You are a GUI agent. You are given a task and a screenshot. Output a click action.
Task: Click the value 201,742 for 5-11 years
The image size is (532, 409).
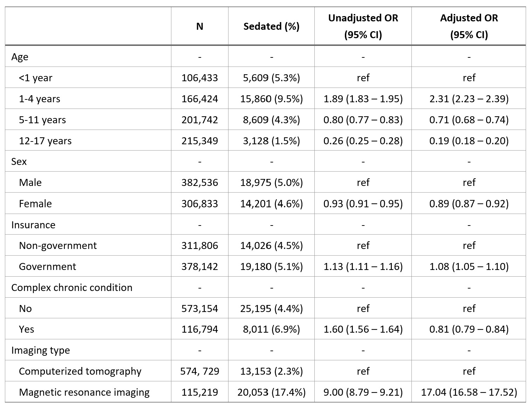[200, 120]
